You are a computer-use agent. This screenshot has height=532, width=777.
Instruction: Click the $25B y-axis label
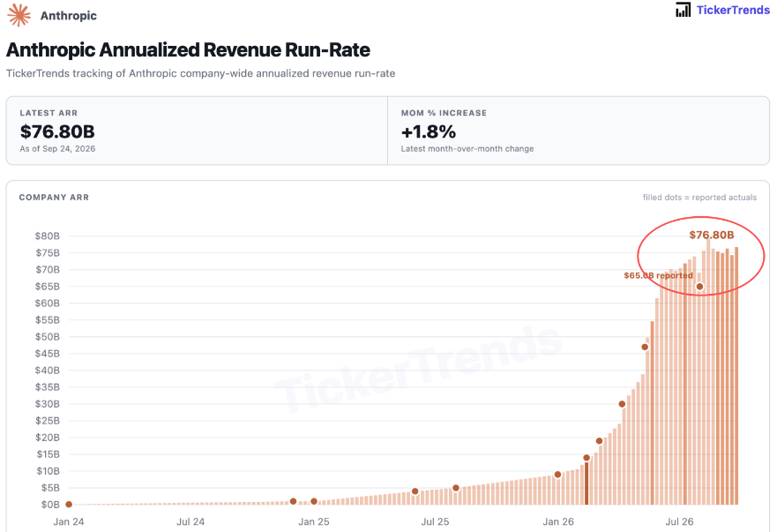coord(47,421)
